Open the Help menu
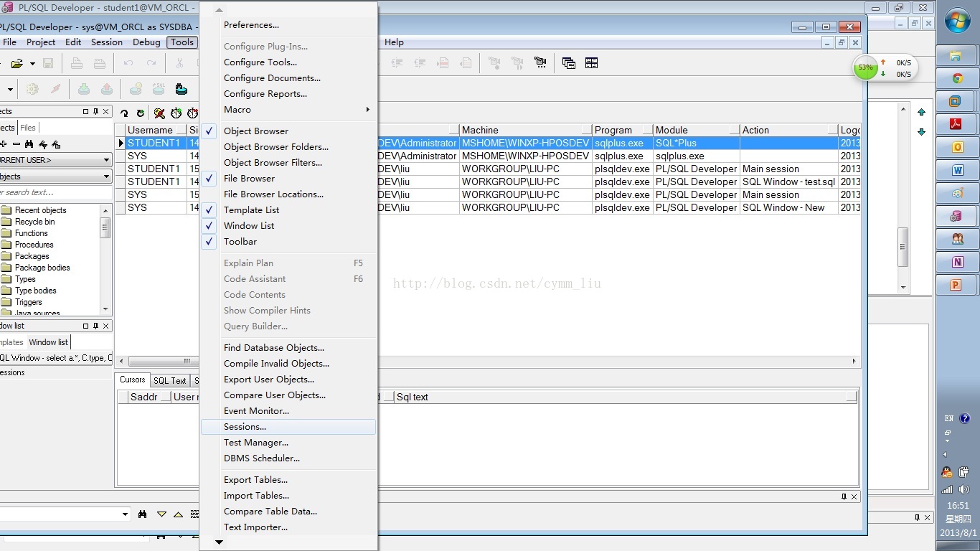Viewport: 980px width, 551px height. tap(394, 42)
